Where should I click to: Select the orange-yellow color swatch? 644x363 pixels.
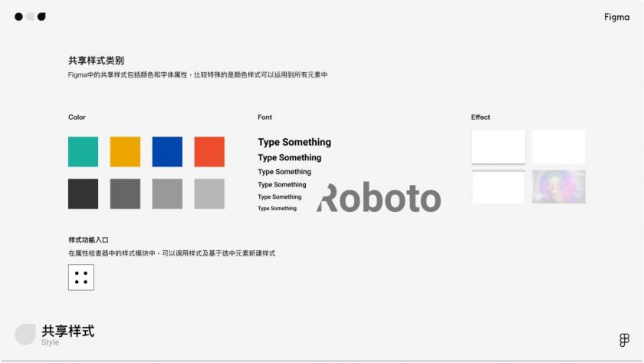click(x=125, y=152)
